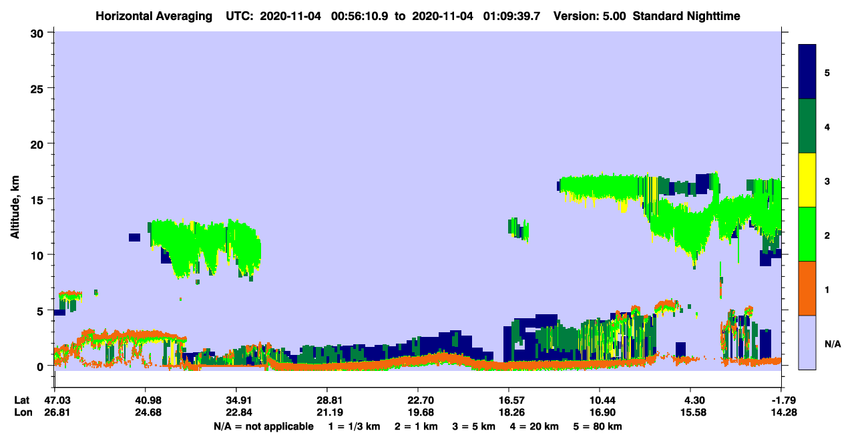The height and width of the screenshot is (445, 868).
Task: Click latitude value 34.91
Action: (x=236, y=400)
